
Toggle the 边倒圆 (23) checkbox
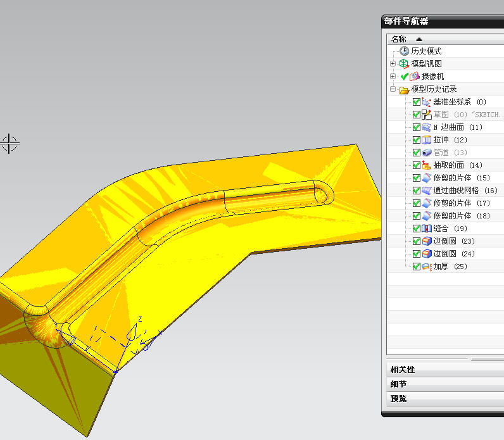tap(416, 241)
